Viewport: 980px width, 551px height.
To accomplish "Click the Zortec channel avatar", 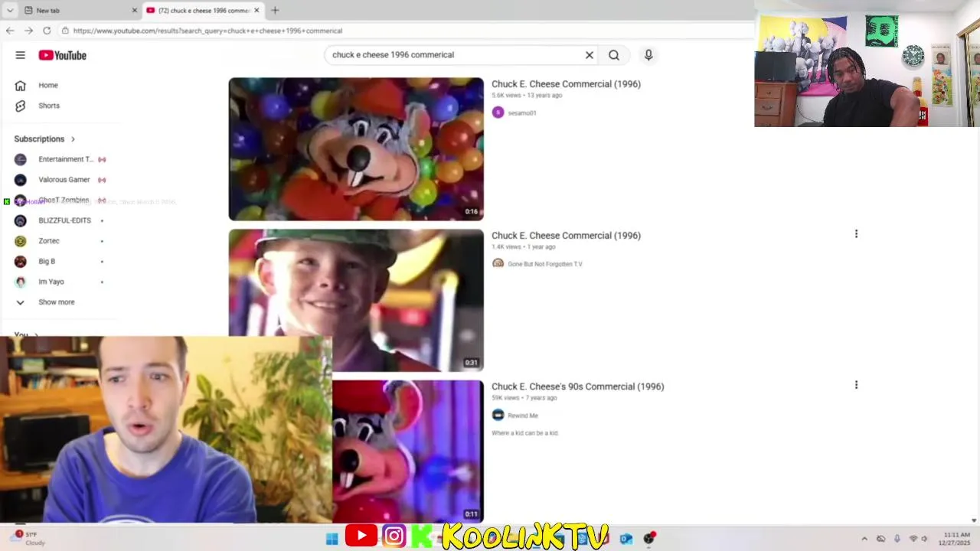I will point(21,241).
